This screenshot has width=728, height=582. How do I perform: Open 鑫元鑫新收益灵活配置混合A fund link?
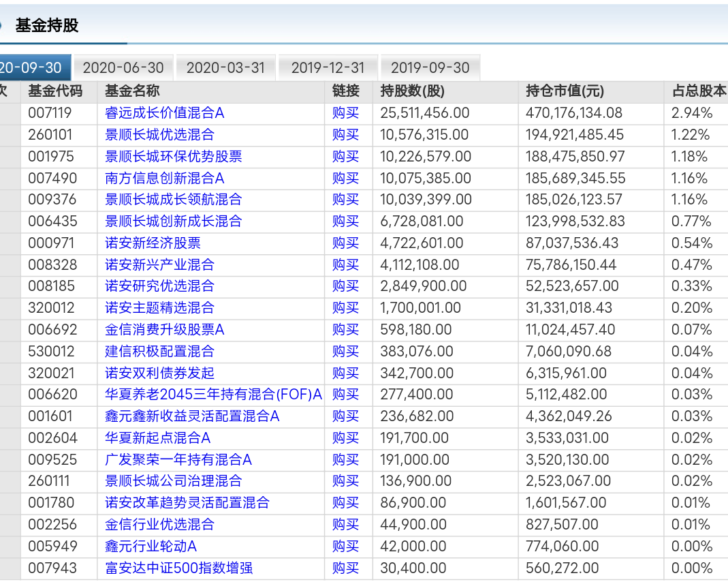coord(192,416)
